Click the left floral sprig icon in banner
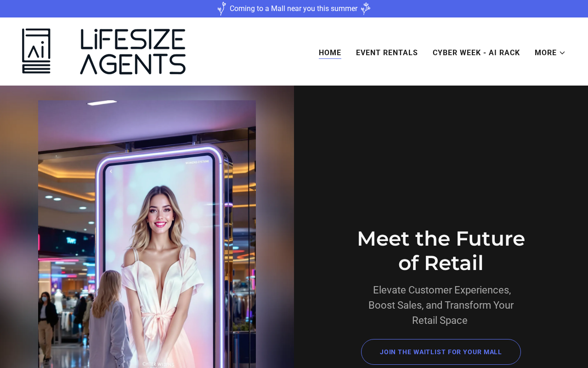This screenshot has height=368, width=588. (x=221, y=9)
